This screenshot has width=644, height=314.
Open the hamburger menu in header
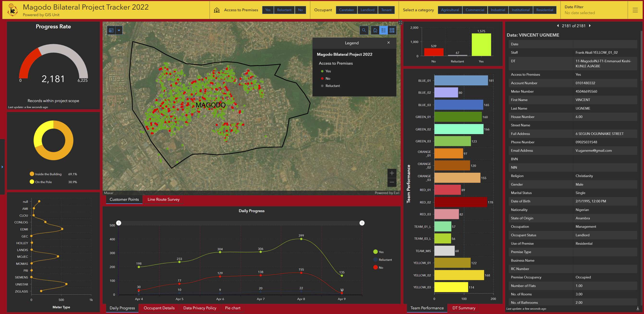(x=635, y=10)
